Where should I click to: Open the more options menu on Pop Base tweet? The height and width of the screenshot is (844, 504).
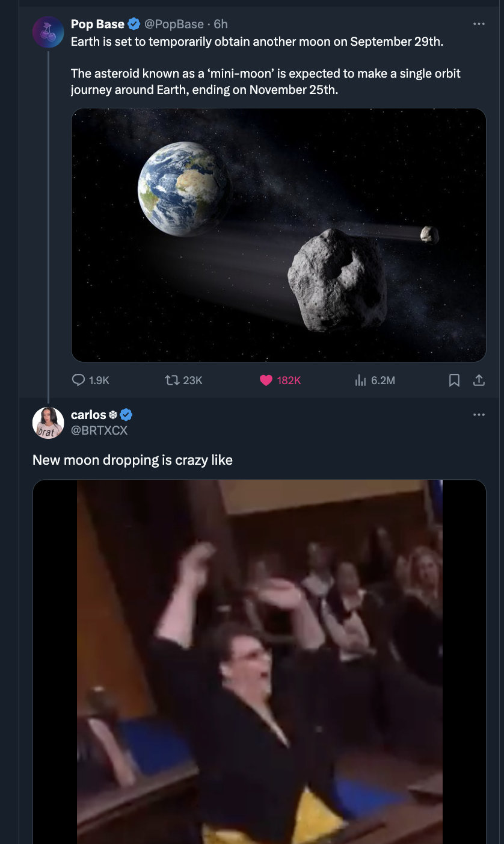(x=479, y=23)
